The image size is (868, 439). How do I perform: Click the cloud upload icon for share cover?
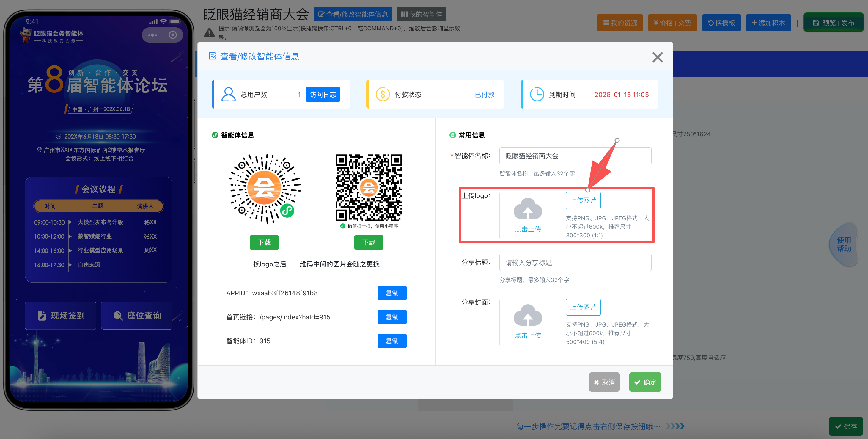tap(527, 316)
